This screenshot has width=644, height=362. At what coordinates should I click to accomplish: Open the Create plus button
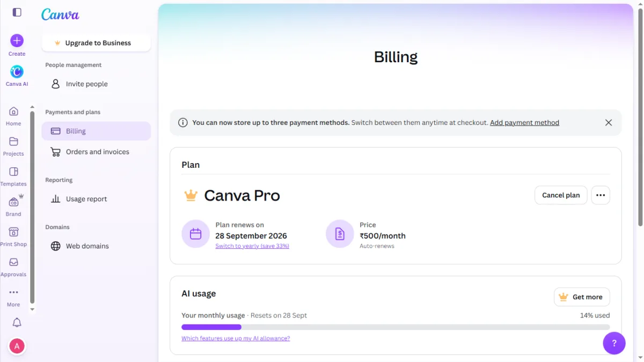click(x=17, y=41)
